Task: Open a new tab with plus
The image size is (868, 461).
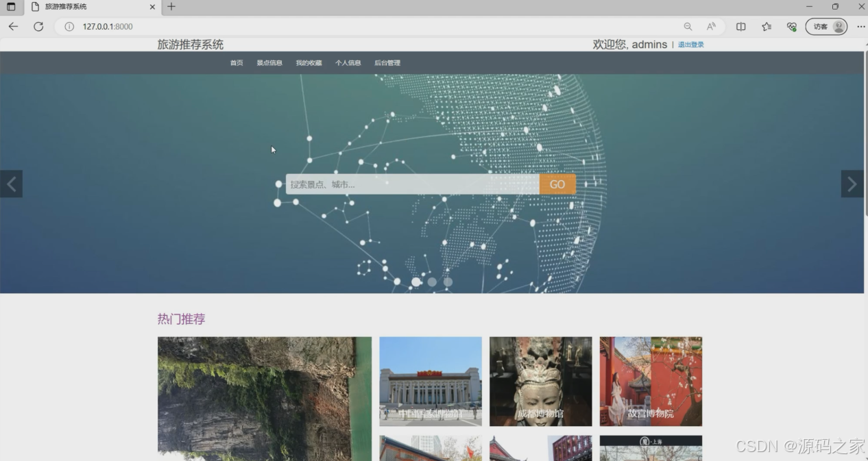Action: 171,7
